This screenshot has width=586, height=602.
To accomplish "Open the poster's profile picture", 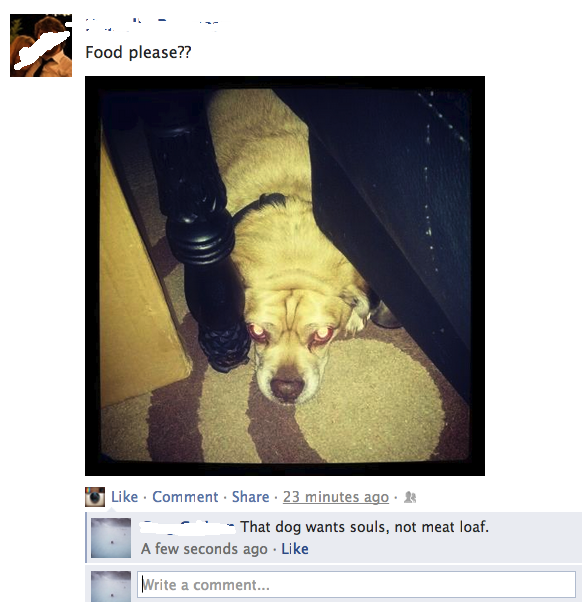I will 41,45.
